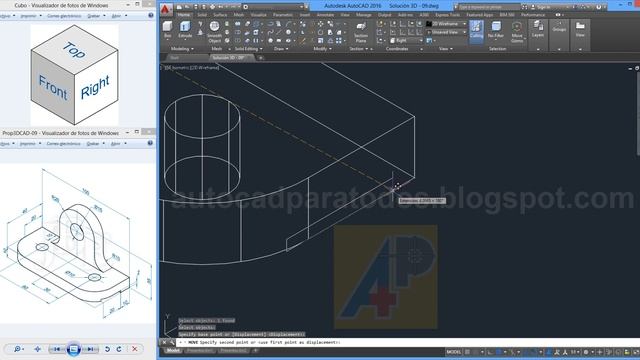Click next photo button in photo viewer
This screenshot has height=360, width=640.
(x=90, y=349)
